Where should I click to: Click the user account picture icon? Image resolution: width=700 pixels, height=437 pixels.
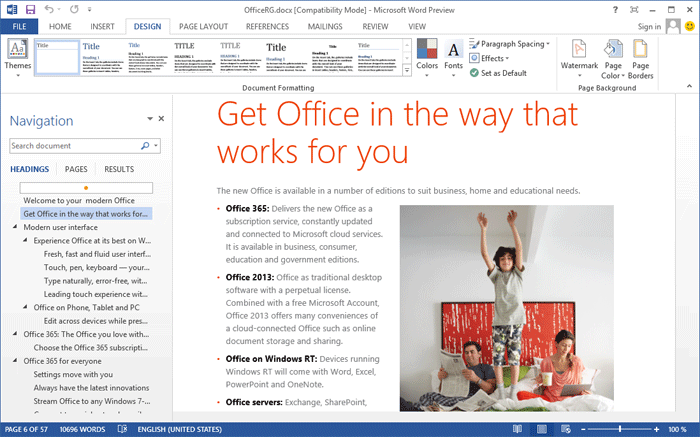673,26
